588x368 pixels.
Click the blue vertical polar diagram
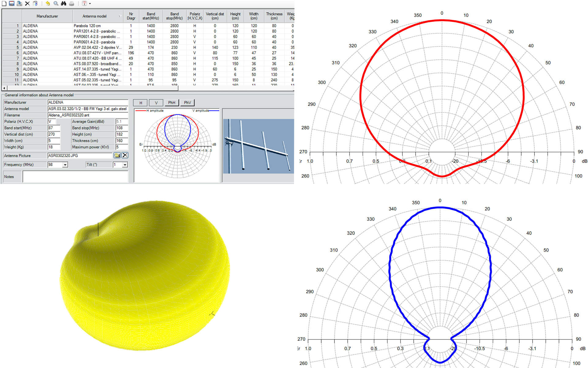pos(440,284)
